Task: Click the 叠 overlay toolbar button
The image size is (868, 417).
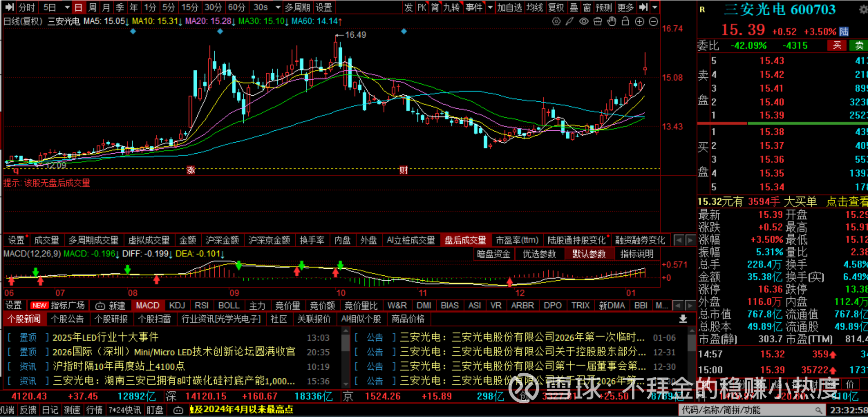Action: [574, 7]
